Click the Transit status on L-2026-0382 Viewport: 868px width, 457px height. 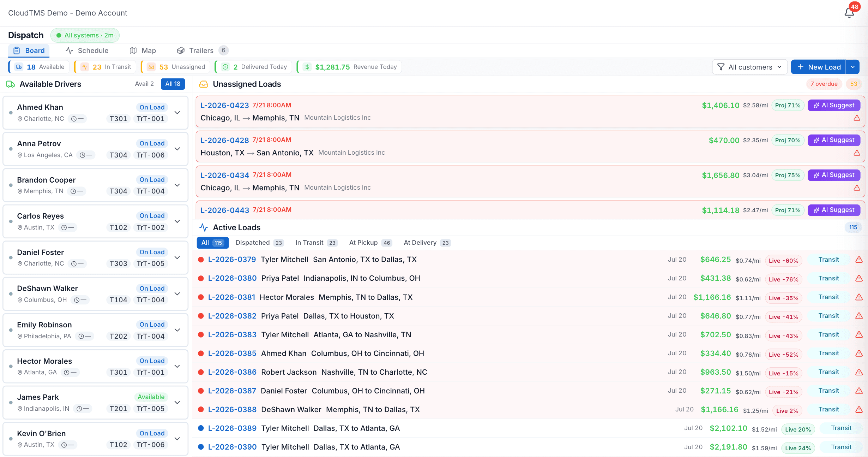828,316
